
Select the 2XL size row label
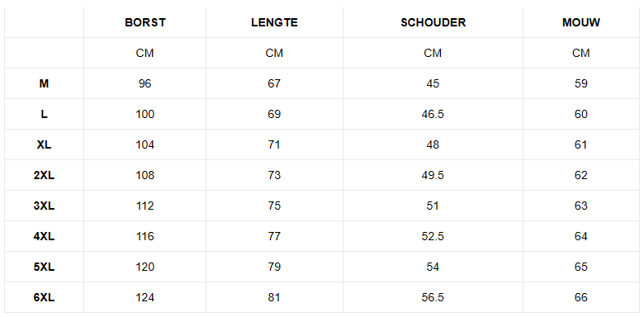pyautogui.click(x=44, y=175)
